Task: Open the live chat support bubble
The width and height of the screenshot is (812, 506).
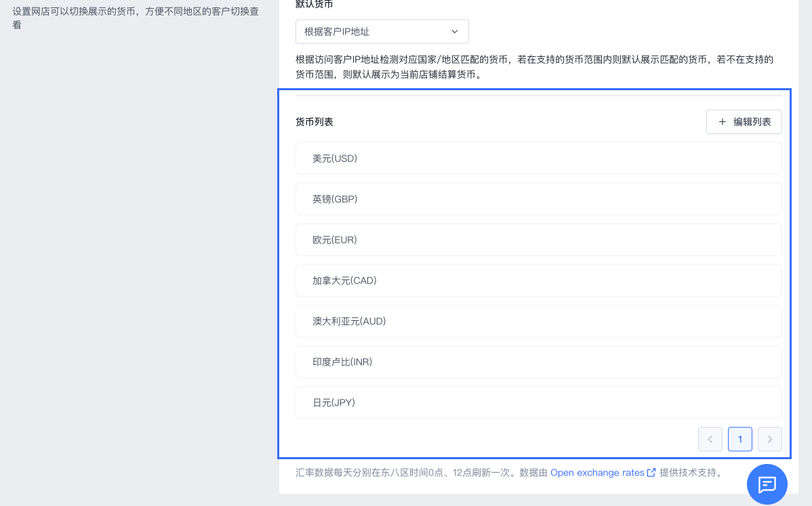Action: (767, 484)
